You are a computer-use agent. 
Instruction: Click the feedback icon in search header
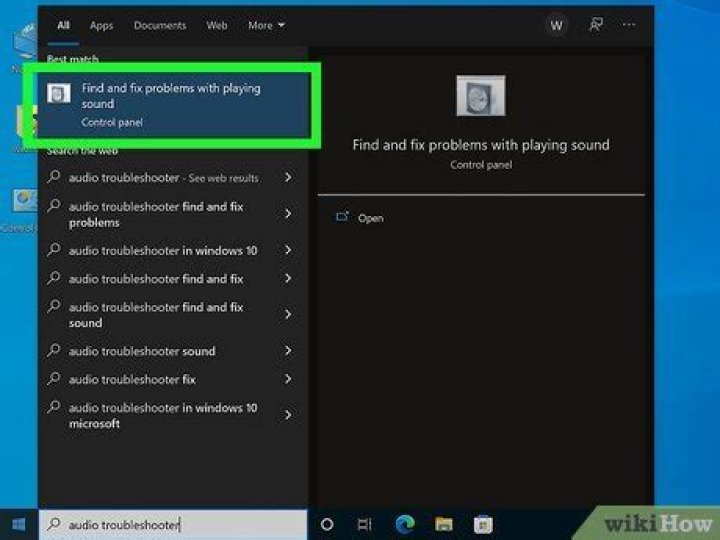596,26
